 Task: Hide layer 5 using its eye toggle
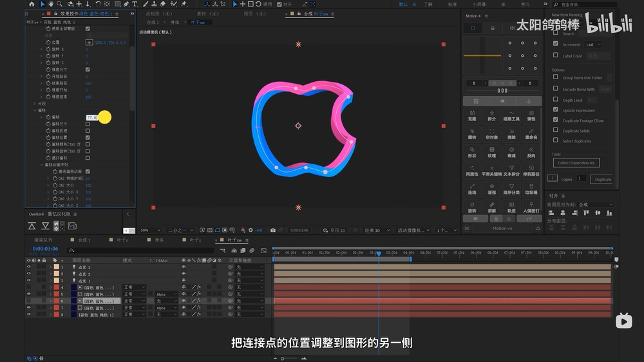tap(29, 294)
